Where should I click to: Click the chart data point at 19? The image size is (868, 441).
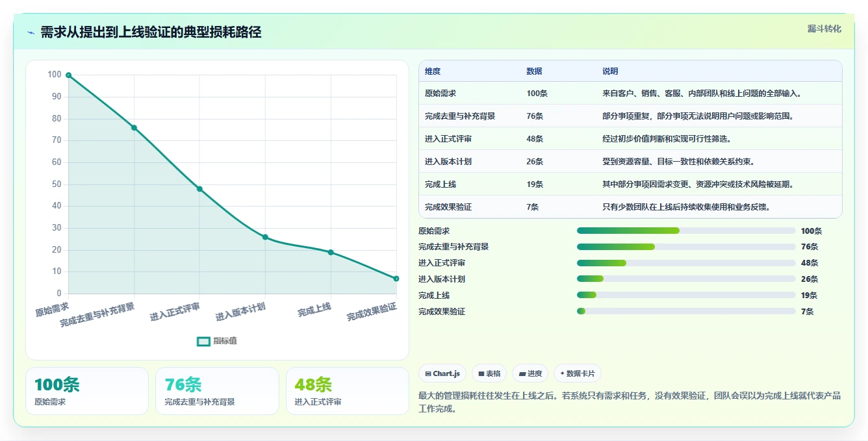331,252
